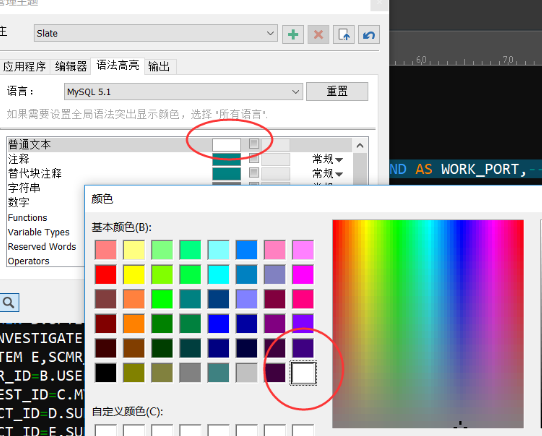Select the 普通文本 list row
The width and height of the screenshot is (542, 436).
pyautogui.click(x=179, y=145)
